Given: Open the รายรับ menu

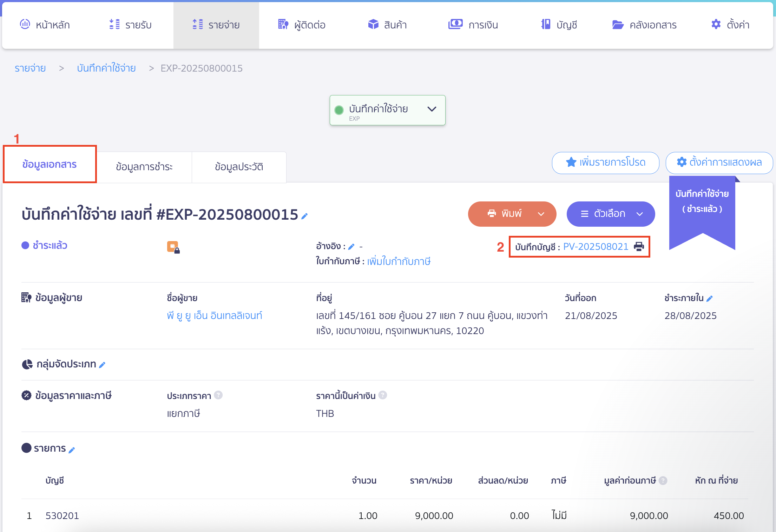Looking at the screenshot, I should tap(131, 25).
